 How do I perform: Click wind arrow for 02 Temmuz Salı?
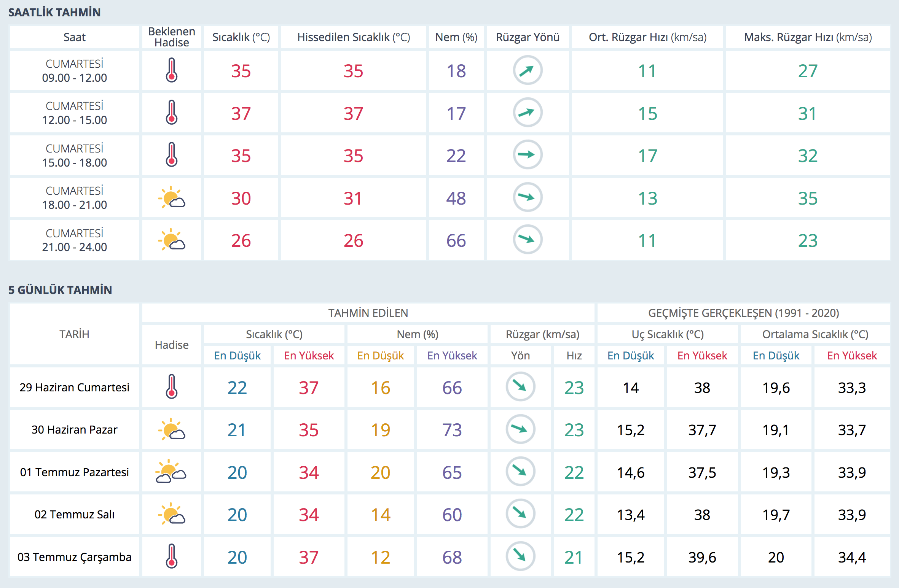coord(520,514)
